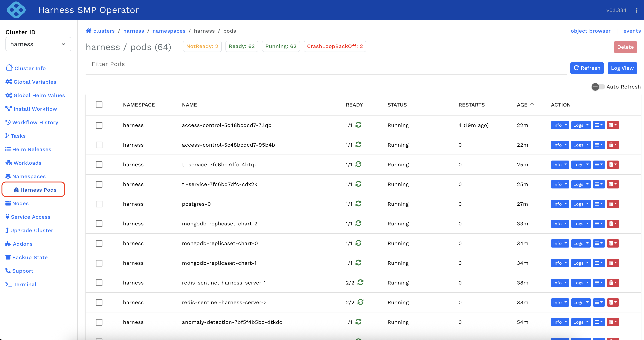Open Workflow History from the sidebar

tap(32, 122)
